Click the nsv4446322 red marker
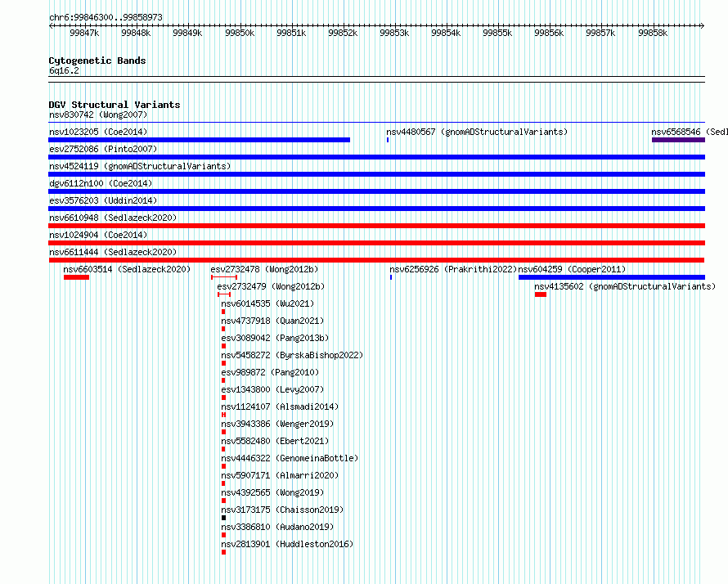The height and width of the screenshot is (584, 728). click(x=224, y=466)
